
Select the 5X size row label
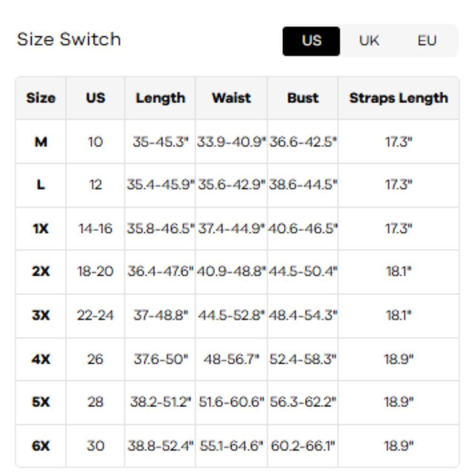tap(41, 402)
